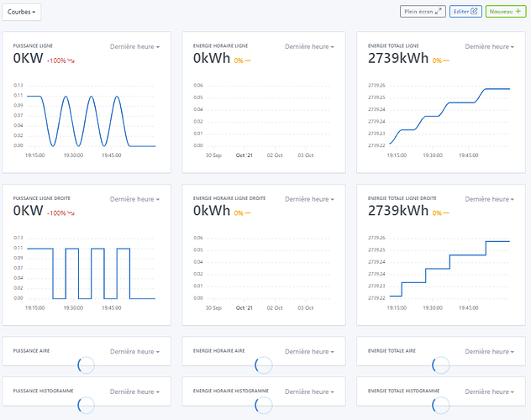Open Dernière heure dropdown in Energie Totale Ligne Droite card
Image resolution: width=531 pixels, height=420 pixels.
pyautogui.click(x=489, y=199)
